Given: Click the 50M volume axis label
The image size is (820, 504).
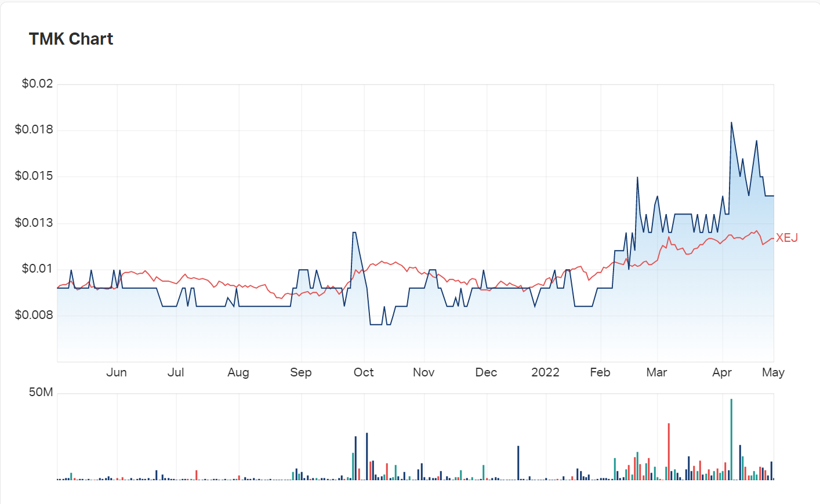Looking at the screenshot, I should coord(41,392).
